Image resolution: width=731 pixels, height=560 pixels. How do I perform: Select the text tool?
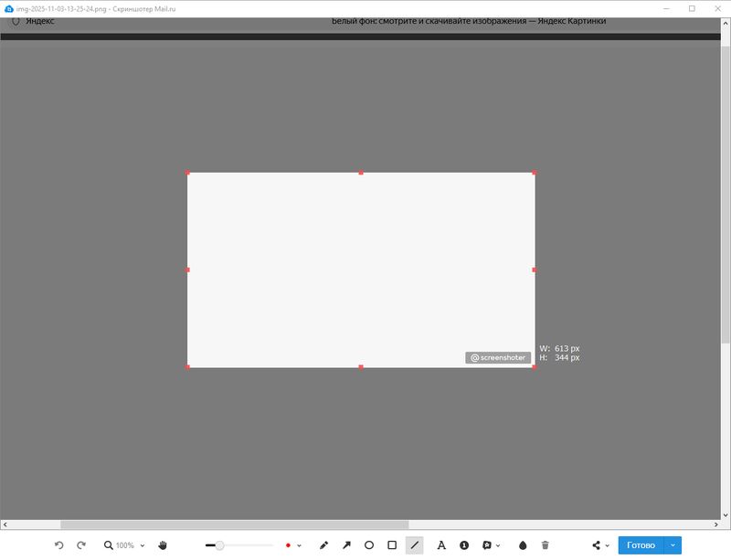pyautogui.click(x=441, y=545)
